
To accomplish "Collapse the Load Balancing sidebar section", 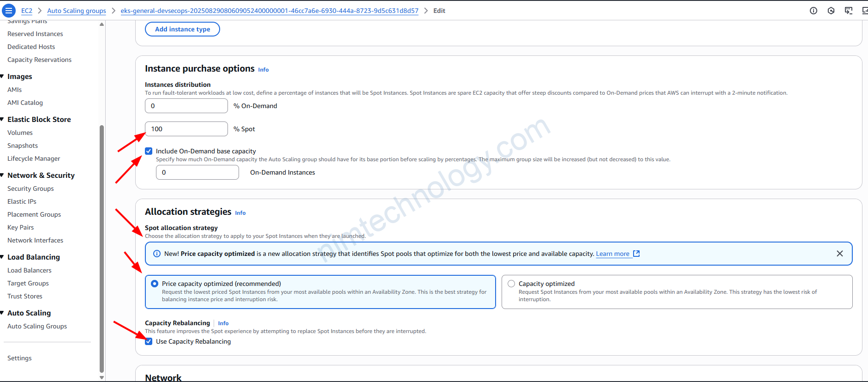I will click(x=2, y=257).
